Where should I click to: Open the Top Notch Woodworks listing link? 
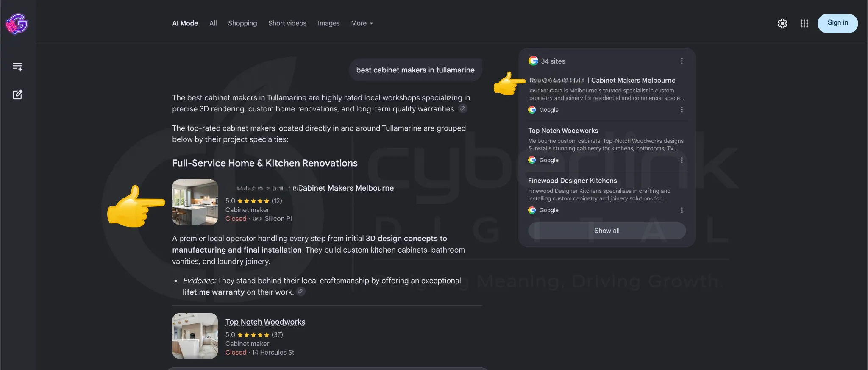click(265, 322)
